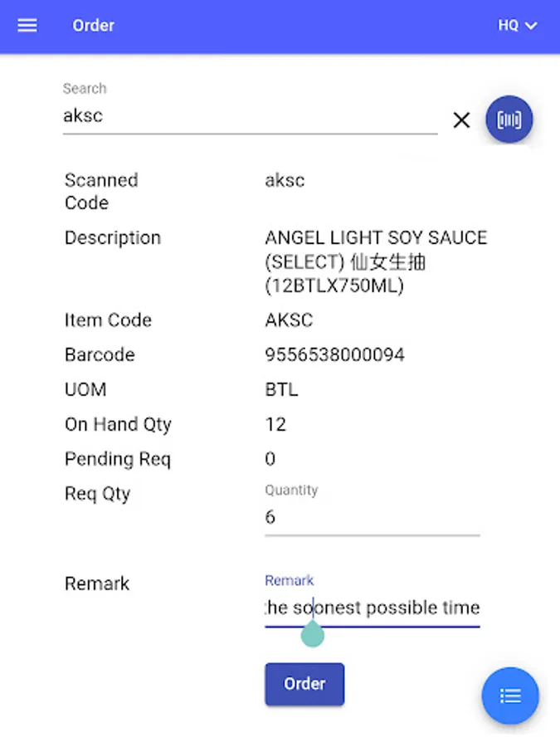The image size is (560, 747).
Task: Tap the barcode scanner button
Action: pyautogui.click(x=509, y=119)
